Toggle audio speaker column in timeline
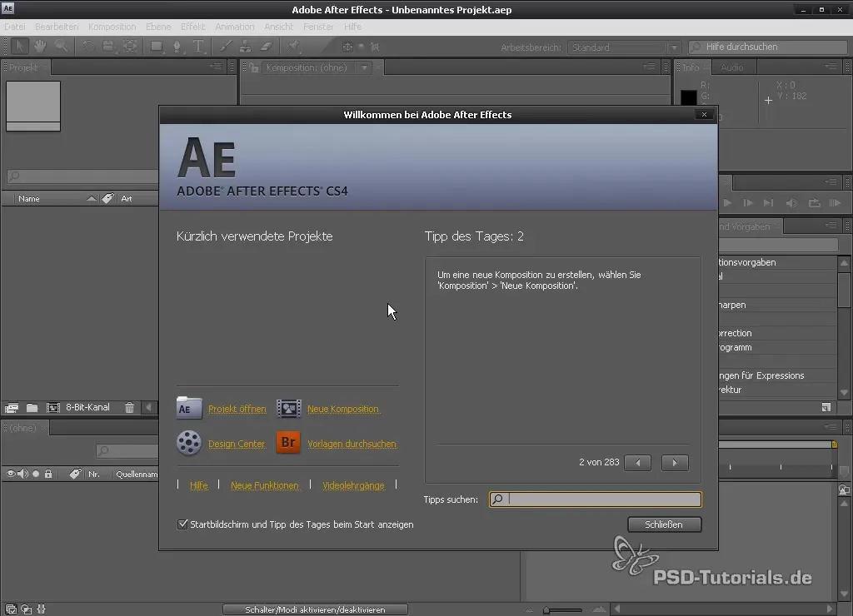The height and width of the screenshot is (616, 853). (x=22, y=474)
